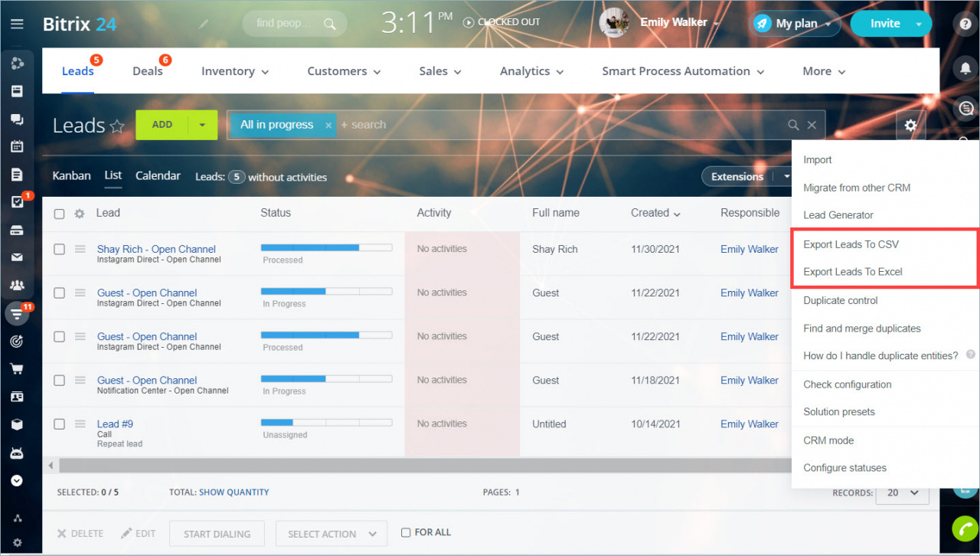The height and width of the screenshot is (556, 980).
Task: Expand the Customers menu
Action: 344,71
